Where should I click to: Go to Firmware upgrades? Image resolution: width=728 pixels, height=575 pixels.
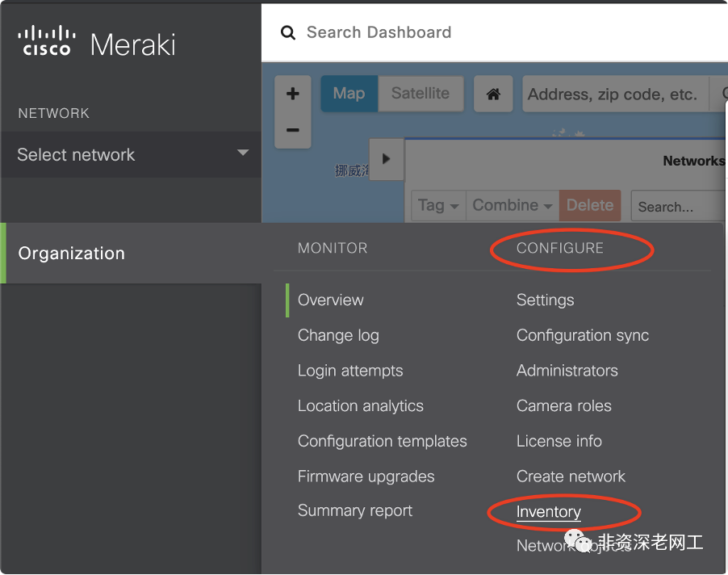click(x=366, y=476)
